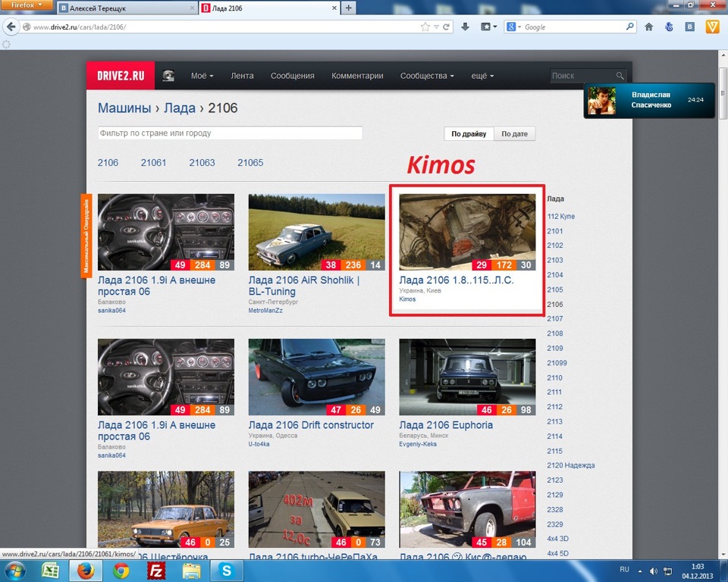728x582 pixels.
Task: Sort listing По дате
Action: pos(514,133)
